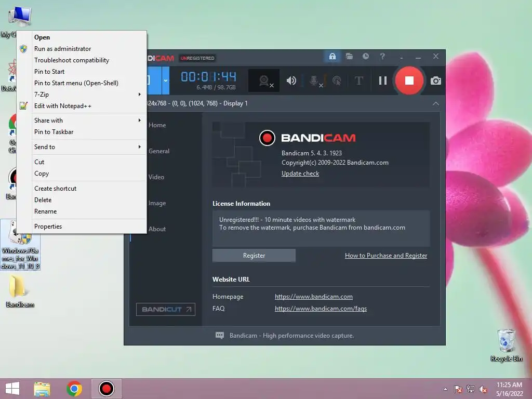Select Edit with Notepad++

click(82, 106)
